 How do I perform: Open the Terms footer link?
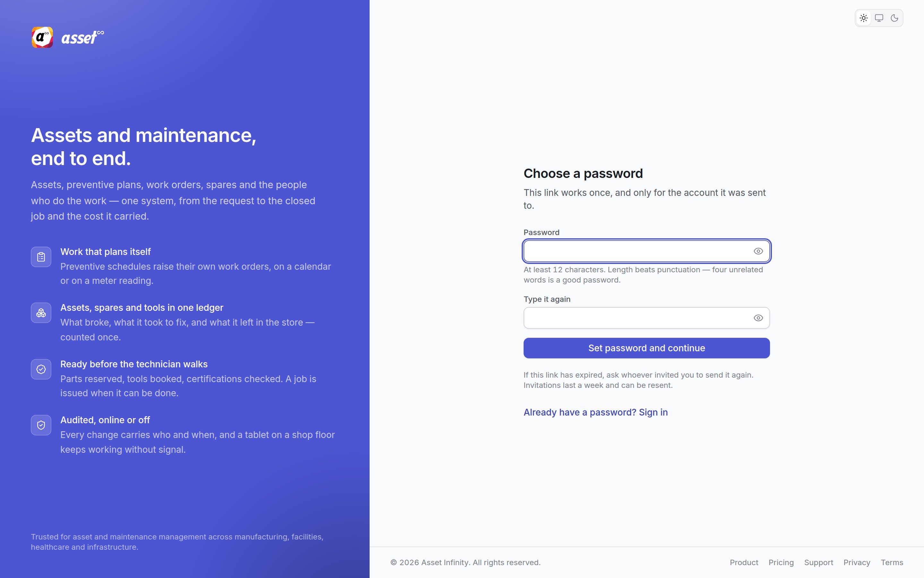pyautogui.click(x=892, y=563)
